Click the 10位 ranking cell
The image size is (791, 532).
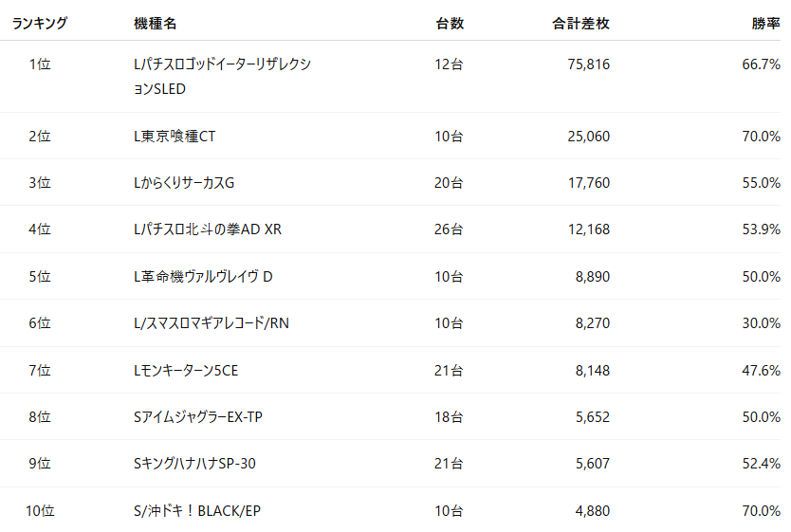(40, 511)
